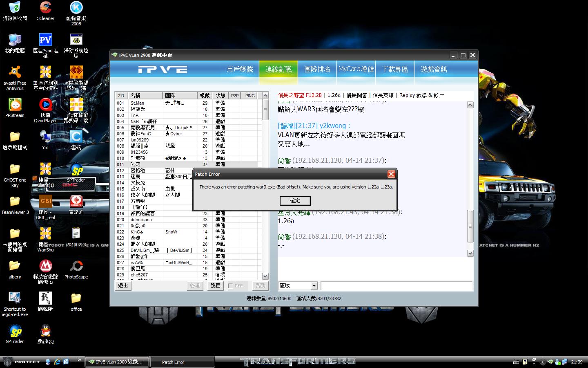Switch to the 遊戲資訊 tab
This screenshot has height=368, width=588.
click(434, 70)
